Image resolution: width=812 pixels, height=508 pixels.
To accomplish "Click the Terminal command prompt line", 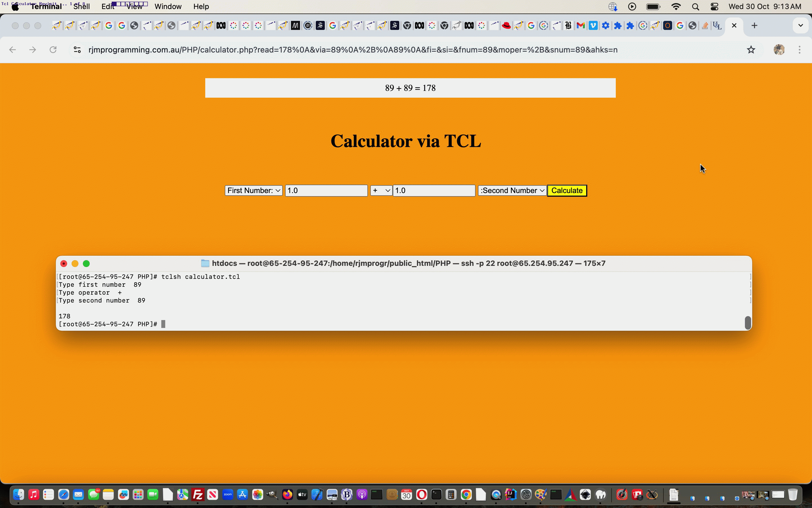I will [x=112, y=324].
